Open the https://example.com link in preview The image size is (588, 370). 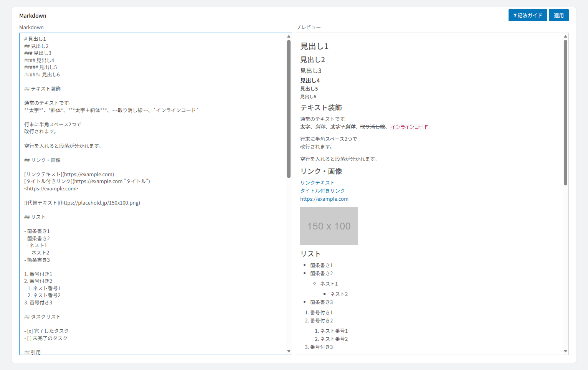(324, 199)
